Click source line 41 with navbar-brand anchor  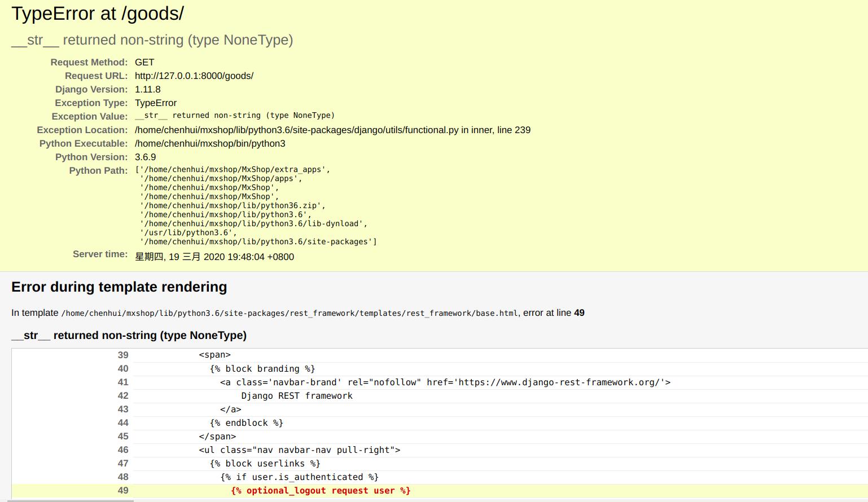pyautogui.click(x=445, y=382)
